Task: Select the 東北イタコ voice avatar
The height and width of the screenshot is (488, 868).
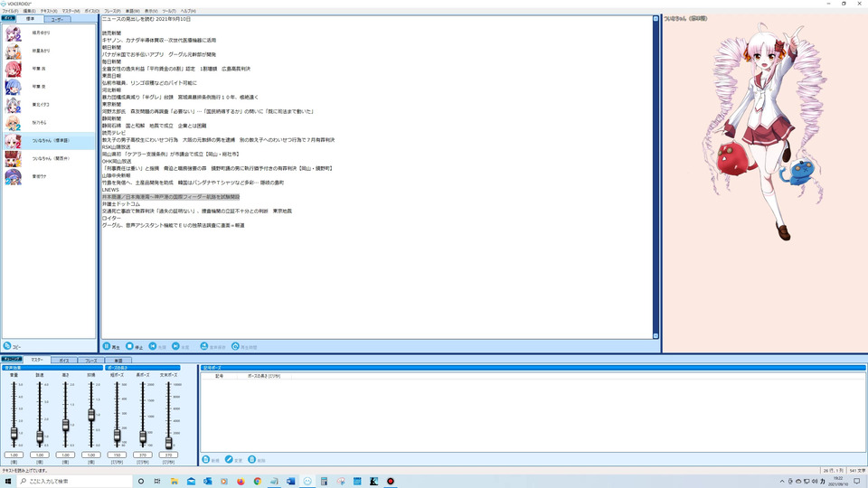Action: 14,105
